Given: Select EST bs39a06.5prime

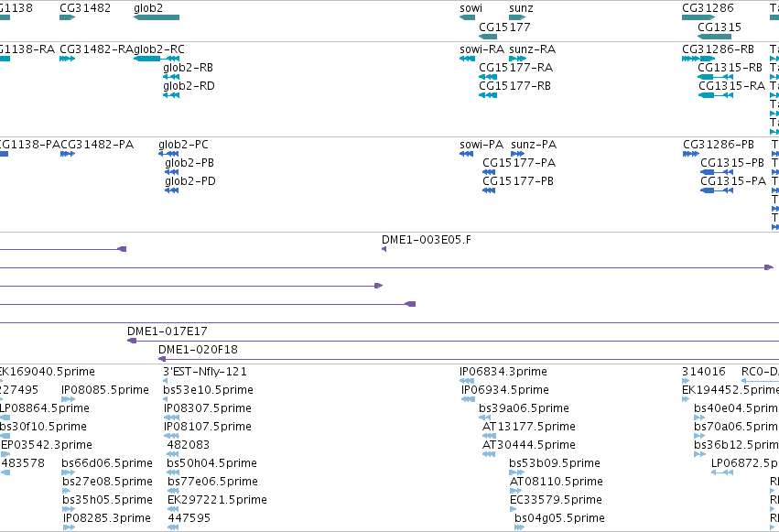Looking at the screenshot, I should [x=485, y=418].
